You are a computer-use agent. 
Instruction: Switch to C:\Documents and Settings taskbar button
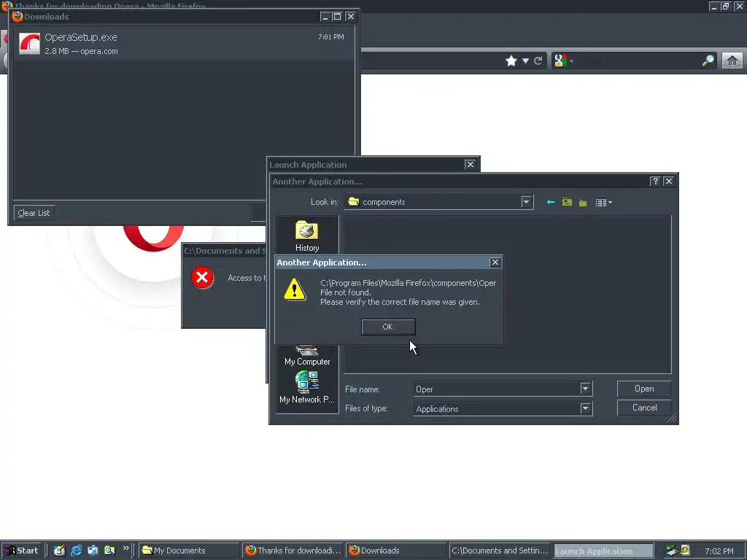(499, 551)
